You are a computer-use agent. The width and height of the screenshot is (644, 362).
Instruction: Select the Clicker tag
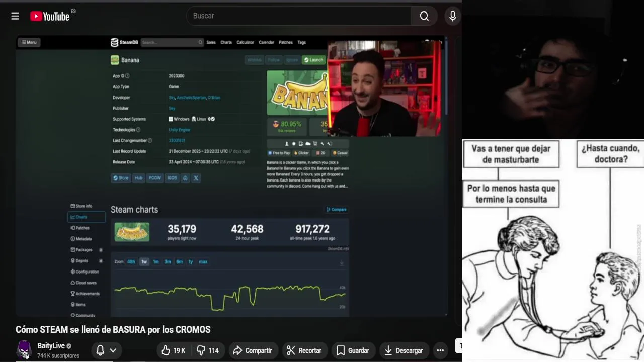(x=302, y=153)
